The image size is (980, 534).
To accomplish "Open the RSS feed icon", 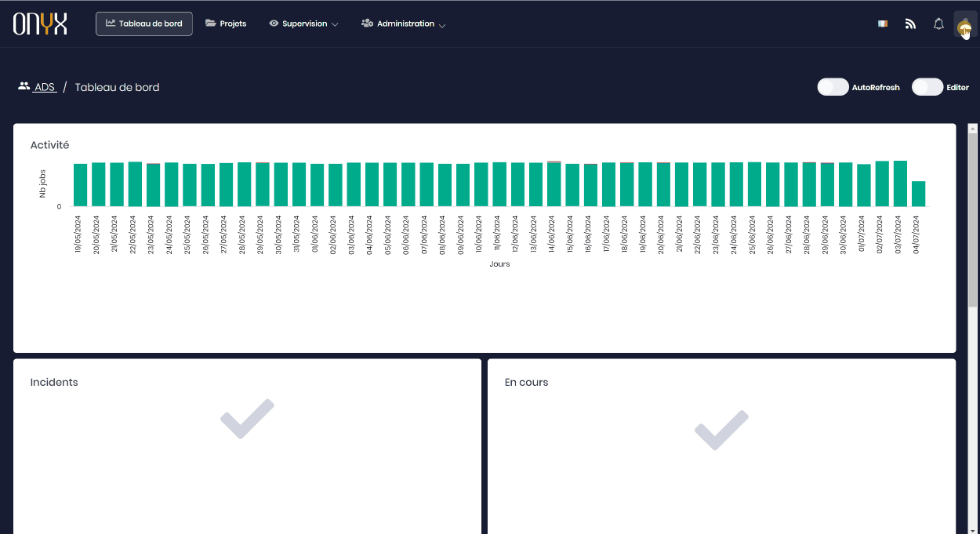I will coord(910,24).
